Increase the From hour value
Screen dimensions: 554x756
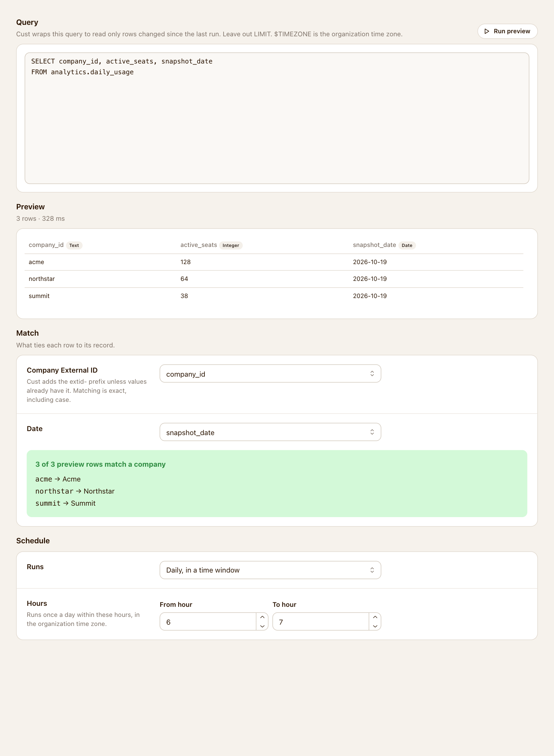pyautogui.click(x=262, y=617)
